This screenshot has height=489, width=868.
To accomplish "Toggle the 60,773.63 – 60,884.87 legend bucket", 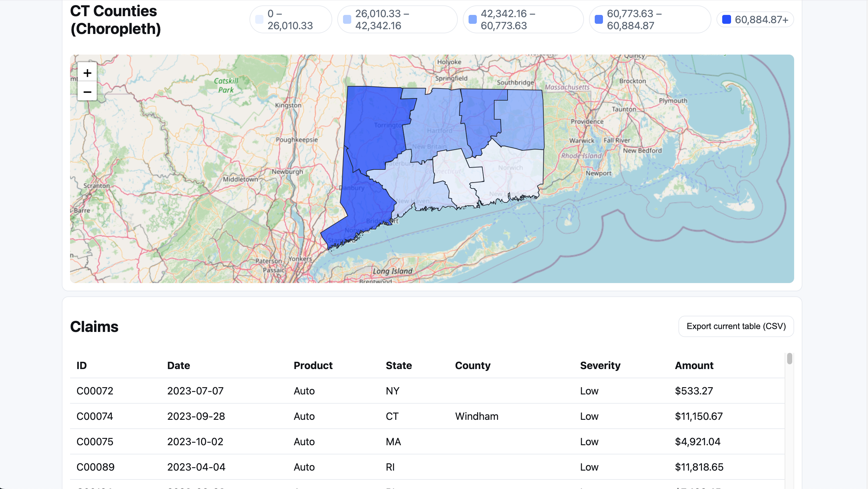I will pyautogui.click(x=649, y=19).
